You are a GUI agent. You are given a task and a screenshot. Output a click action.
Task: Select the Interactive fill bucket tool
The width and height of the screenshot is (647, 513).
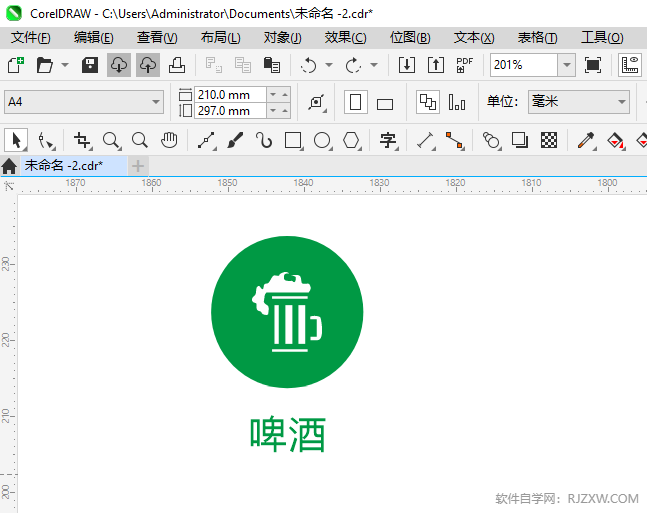click(616, 140)
